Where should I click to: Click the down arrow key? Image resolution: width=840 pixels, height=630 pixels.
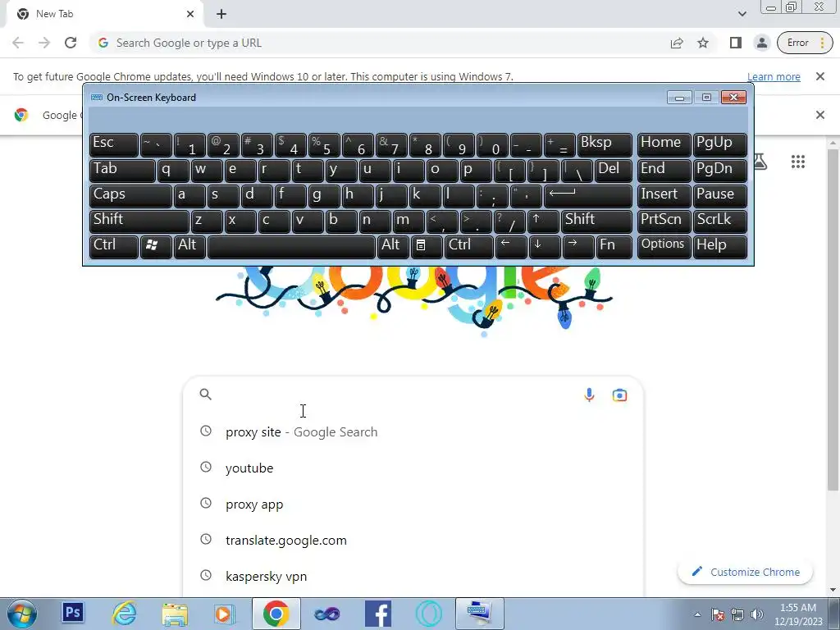(x=545, y=247)
